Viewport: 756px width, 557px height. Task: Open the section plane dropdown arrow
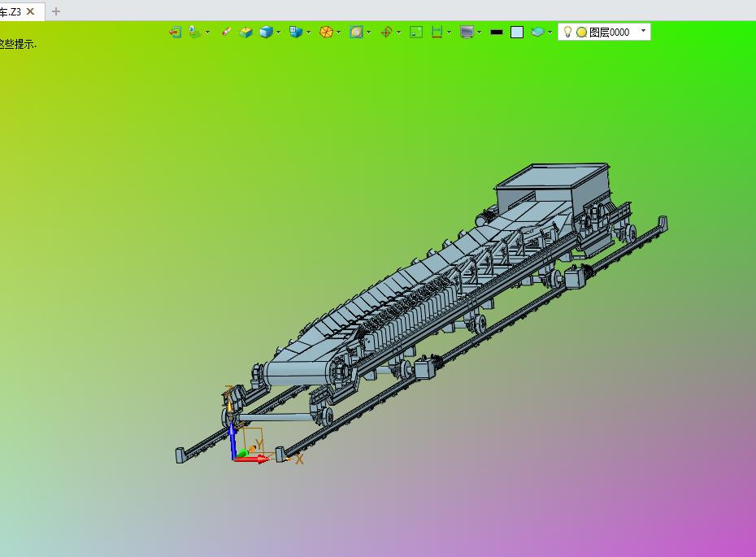449,33
